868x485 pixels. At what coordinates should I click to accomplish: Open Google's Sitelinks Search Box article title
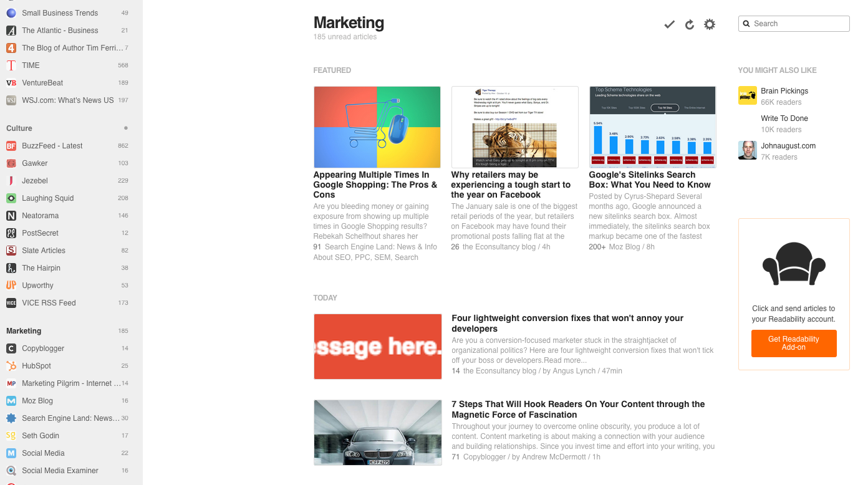650,180
